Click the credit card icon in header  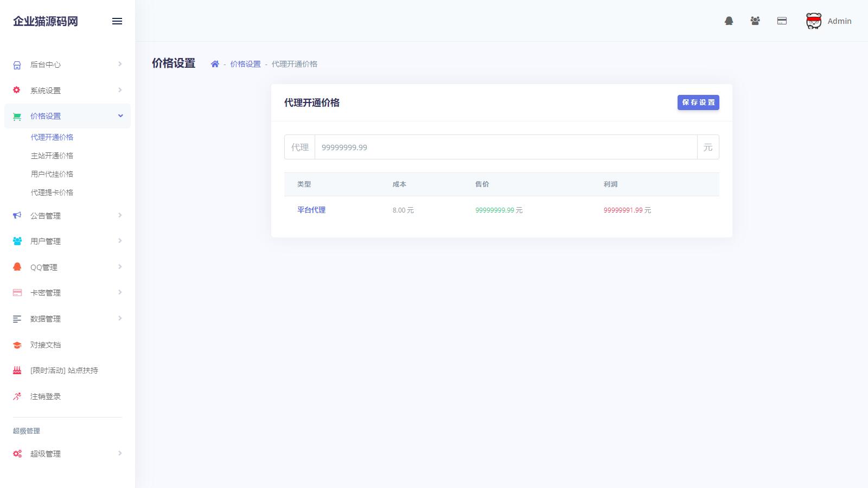[782, 21]
